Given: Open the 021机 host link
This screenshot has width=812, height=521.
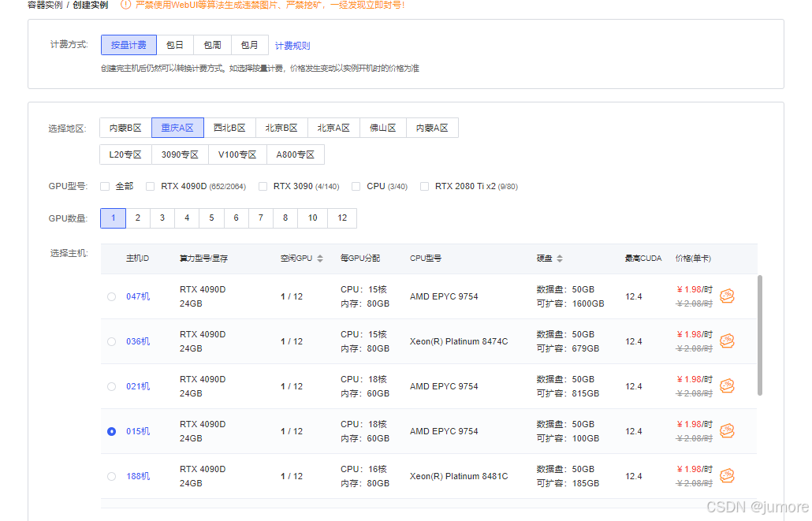Looking at the screenshot, I should click(138, 387).
